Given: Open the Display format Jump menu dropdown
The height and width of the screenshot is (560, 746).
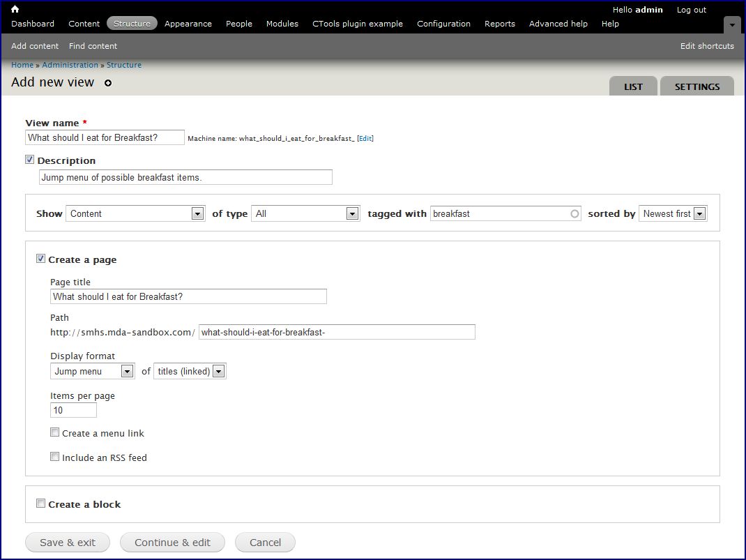Looking at the screenshot, I should coord(92,371).
